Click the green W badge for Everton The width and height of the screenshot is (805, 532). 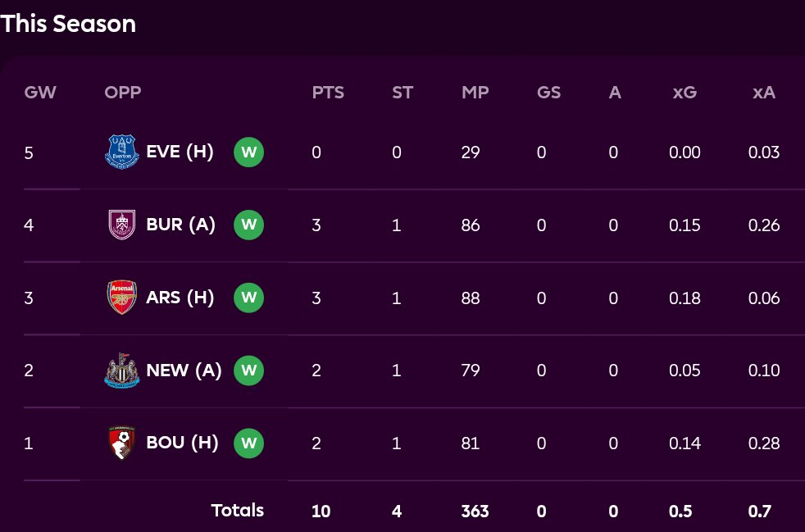249,152
